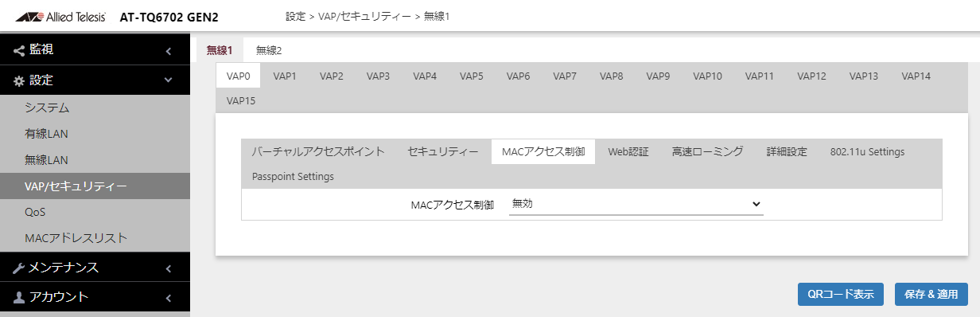Screen dimensions: 980x317
Task: Click the user icon beside アカウント
Action: pyautogui.click(x=19, y=298)
